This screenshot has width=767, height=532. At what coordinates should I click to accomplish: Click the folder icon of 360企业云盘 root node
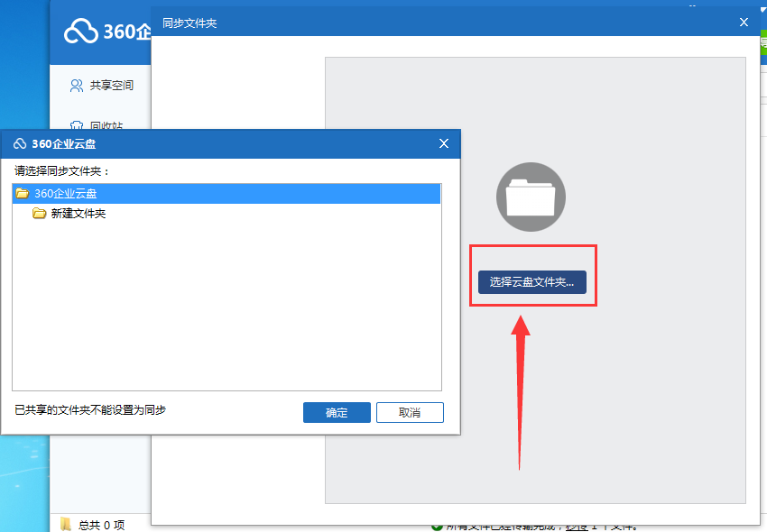23,194
